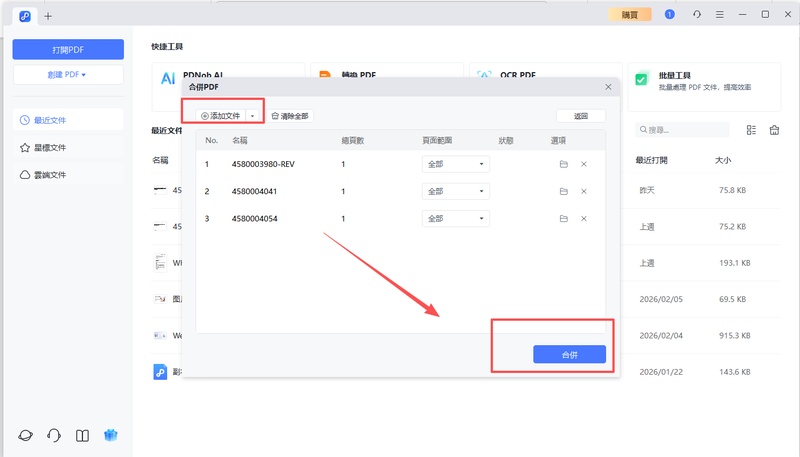The image size is (800, 457).
Task: Toggle the list view icon
Action: [x=751, y=130]
